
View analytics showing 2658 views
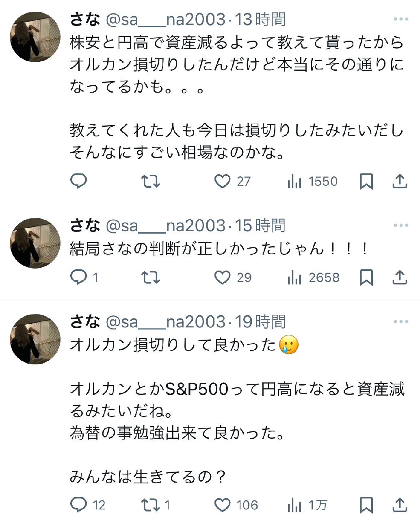pyautogui.click(x=313, y=277)
